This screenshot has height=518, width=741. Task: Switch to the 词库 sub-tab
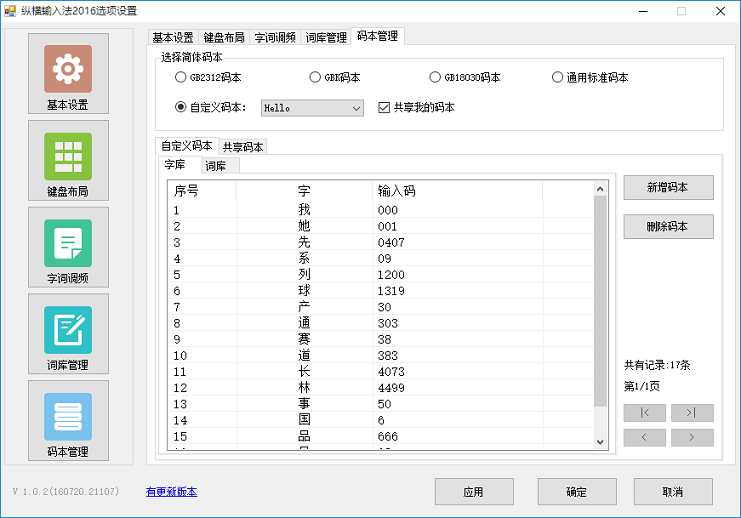(215, 165)
